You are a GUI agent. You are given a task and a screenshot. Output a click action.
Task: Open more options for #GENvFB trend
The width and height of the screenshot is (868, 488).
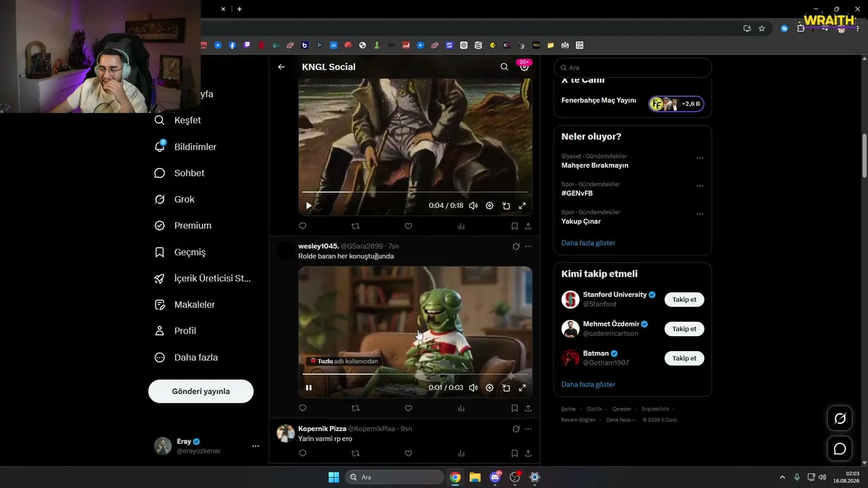[x=700, y=186]
